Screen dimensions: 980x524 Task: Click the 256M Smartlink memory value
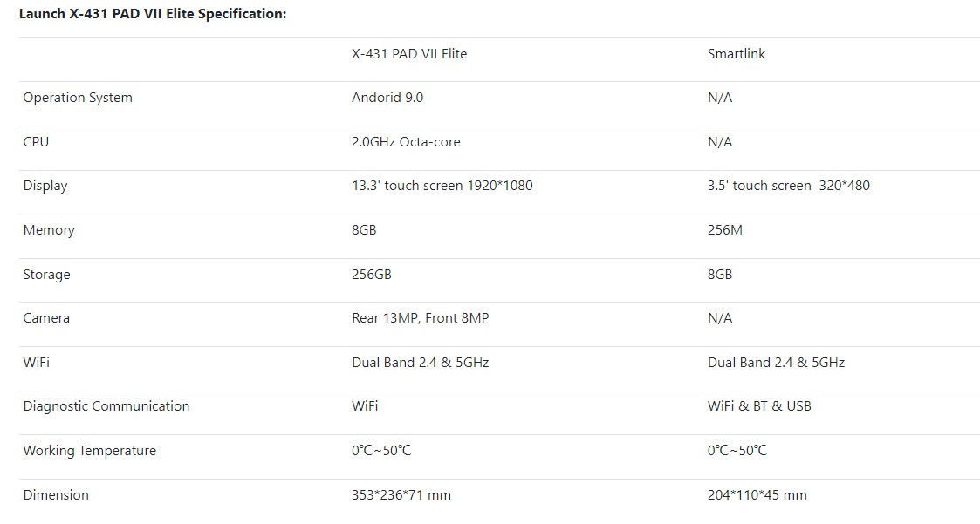[x=725, y=230]
